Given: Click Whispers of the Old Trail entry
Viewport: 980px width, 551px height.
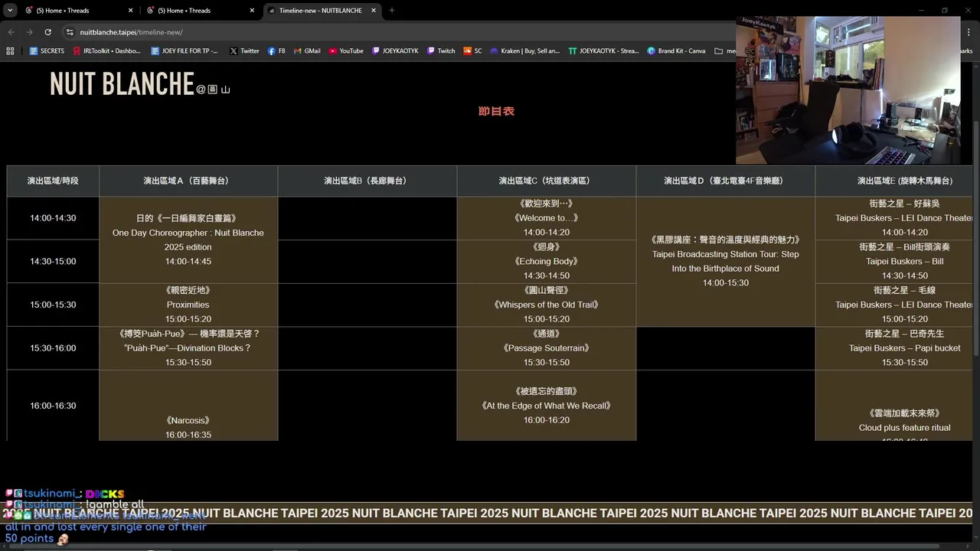Looking at the screenshot, I should (x=547, y=305).
